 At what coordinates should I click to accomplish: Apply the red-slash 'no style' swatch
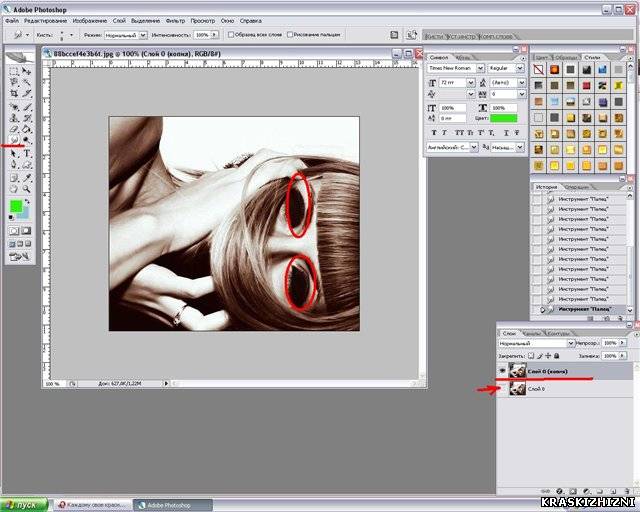click(538, 70)
